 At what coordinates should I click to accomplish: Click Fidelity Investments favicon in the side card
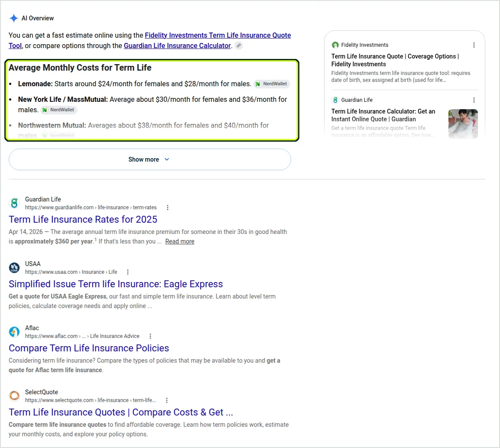coord(335,45)
